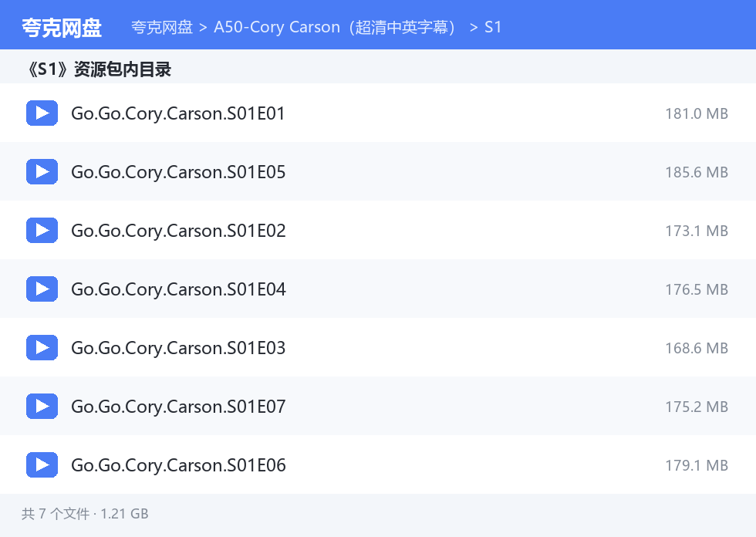Screen dimensions: 756x537
Task: Open file name Go.Go.Cory.Carson.S01E05
Action: [178, 173]
